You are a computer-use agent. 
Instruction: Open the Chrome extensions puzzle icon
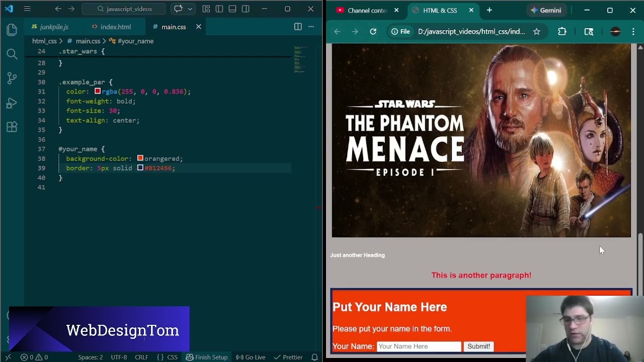[x=562, y=32]
